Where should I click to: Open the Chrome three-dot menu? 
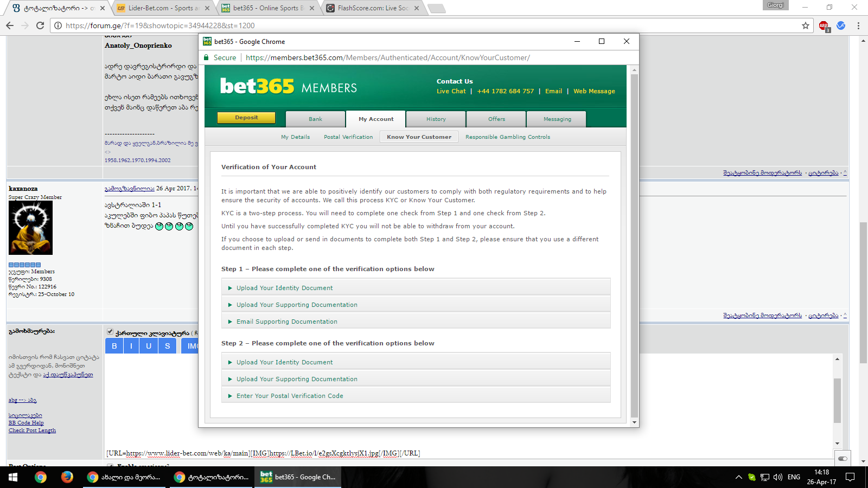(x=858, y=25)
